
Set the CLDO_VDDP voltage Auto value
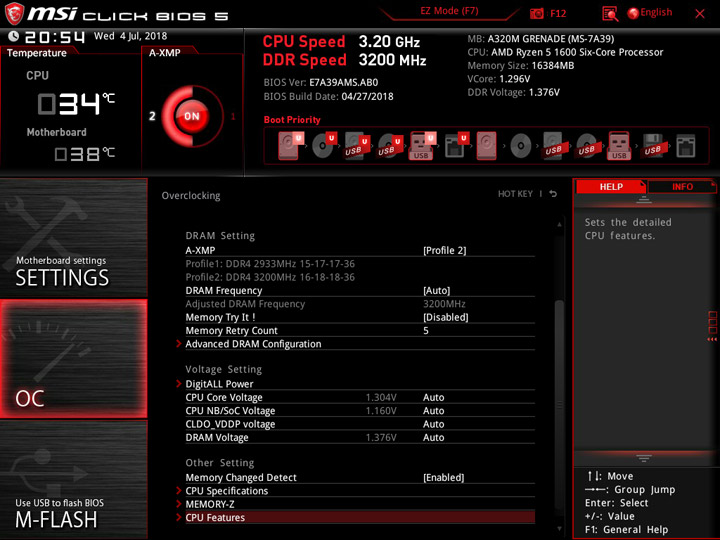pyautogui.click(x=433, y=424)
